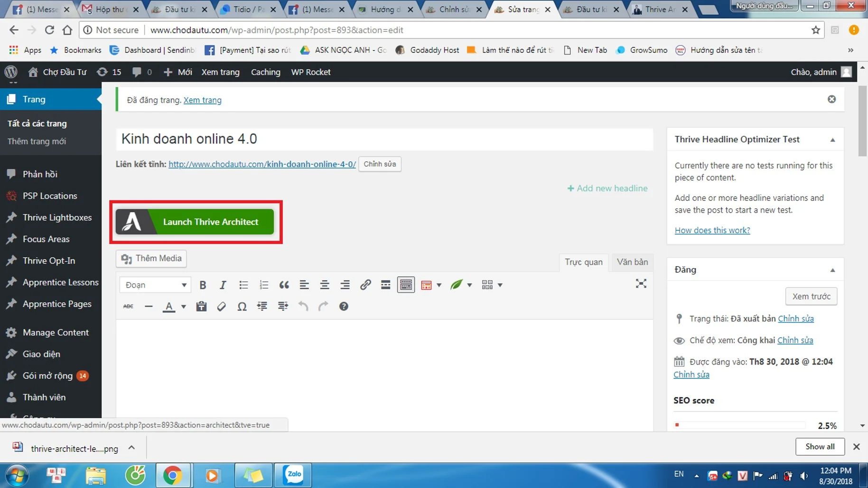Click How does this work link
The height and width of the screenshot is (488, 868).
click(x=712, y=230)
